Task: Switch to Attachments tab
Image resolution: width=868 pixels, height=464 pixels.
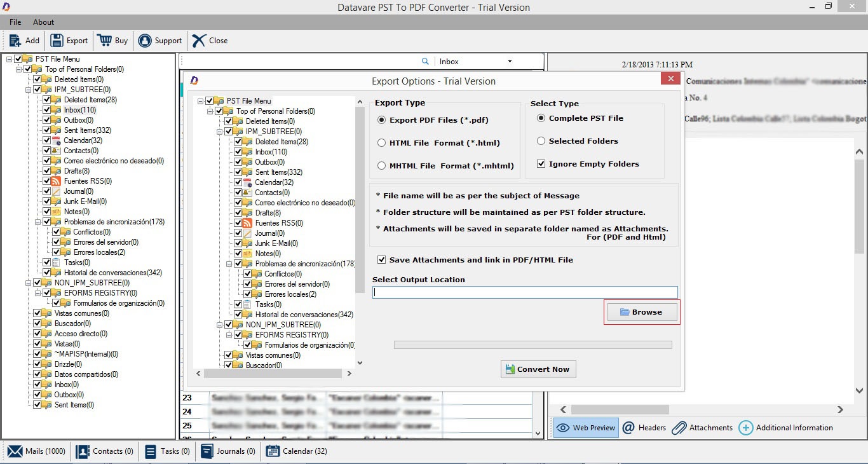Action: coord(702,428)
